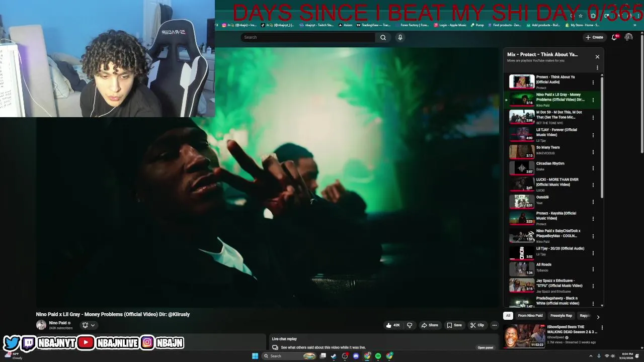Click the main video player

267,177
